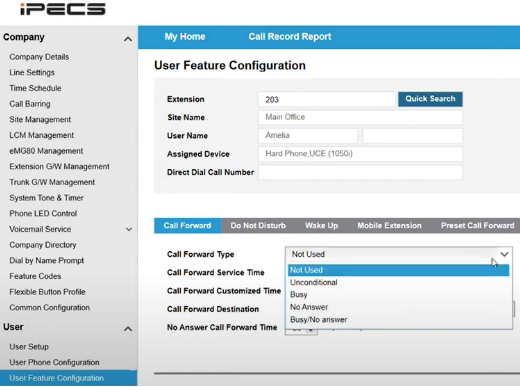Open Time Schedule in sidebar
The height and width of the screenshot is (387, 520).
[35, 88]
